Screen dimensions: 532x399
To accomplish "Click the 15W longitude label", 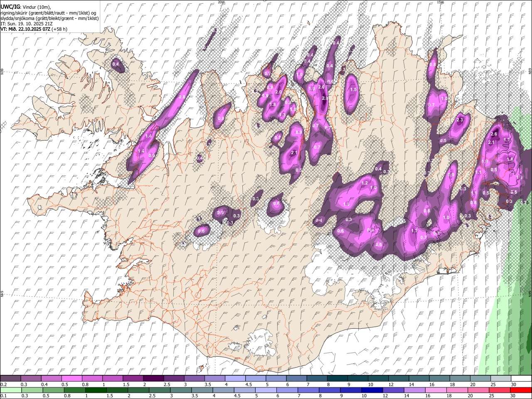I will 440,2.
